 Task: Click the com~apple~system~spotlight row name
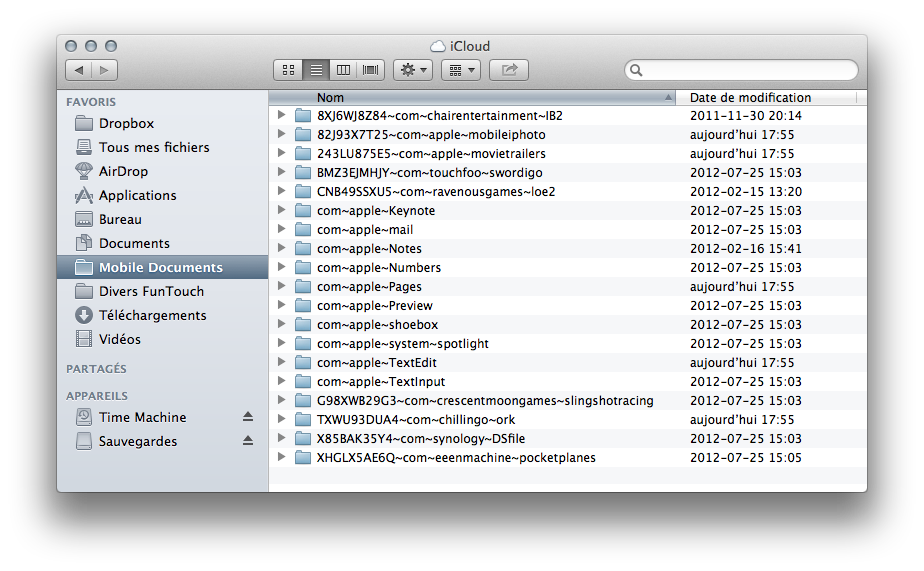pyautogui.click(x=402, y=344)
